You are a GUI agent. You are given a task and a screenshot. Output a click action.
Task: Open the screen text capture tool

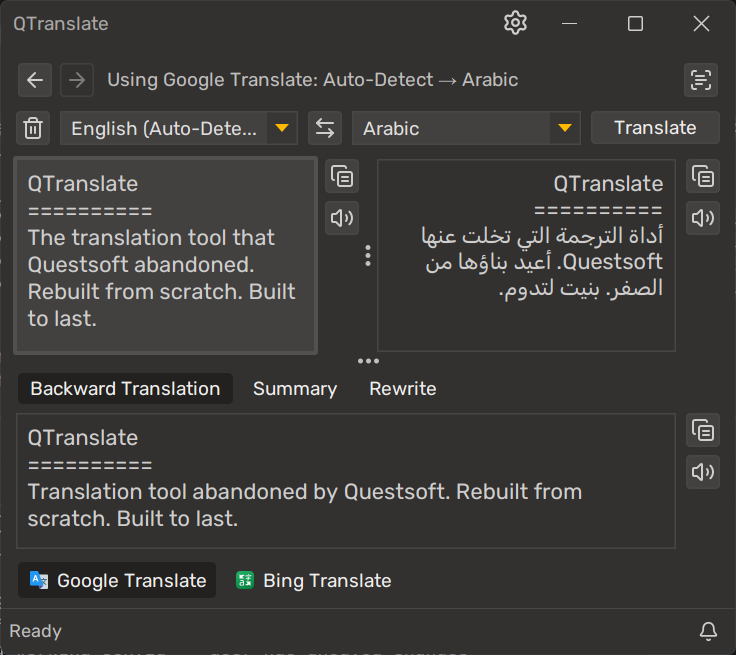(x=701, y=80)
